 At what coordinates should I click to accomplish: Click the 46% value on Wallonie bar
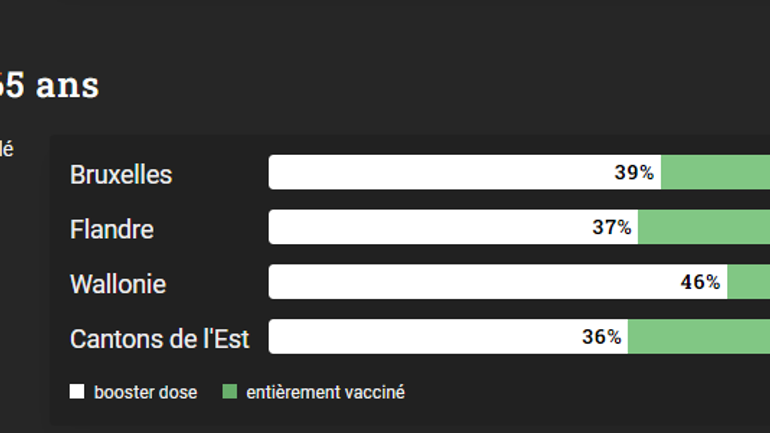(700, 283)
